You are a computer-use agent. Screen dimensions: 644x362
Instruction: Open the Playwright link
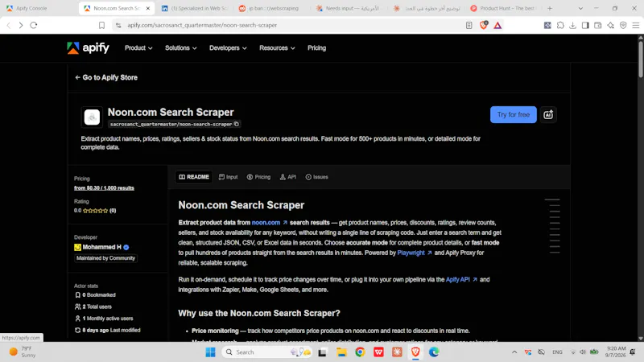tap(415, 253)
